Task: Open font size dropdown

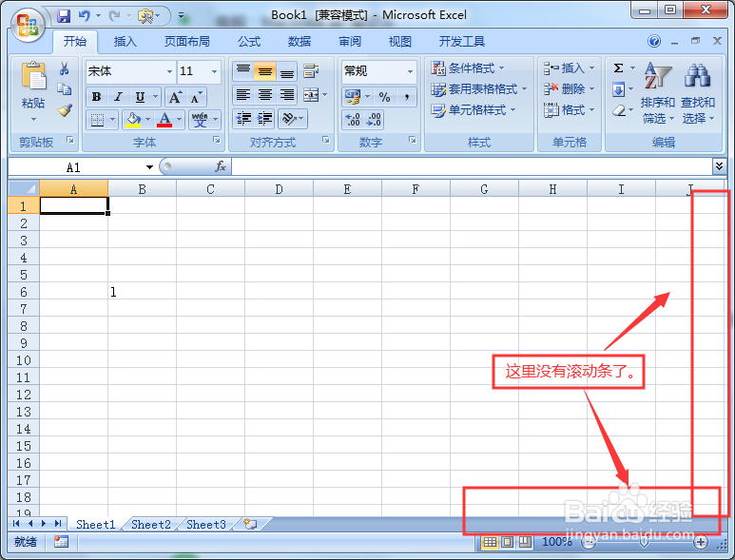Action: pyautogui.click(x=214, y=71)
